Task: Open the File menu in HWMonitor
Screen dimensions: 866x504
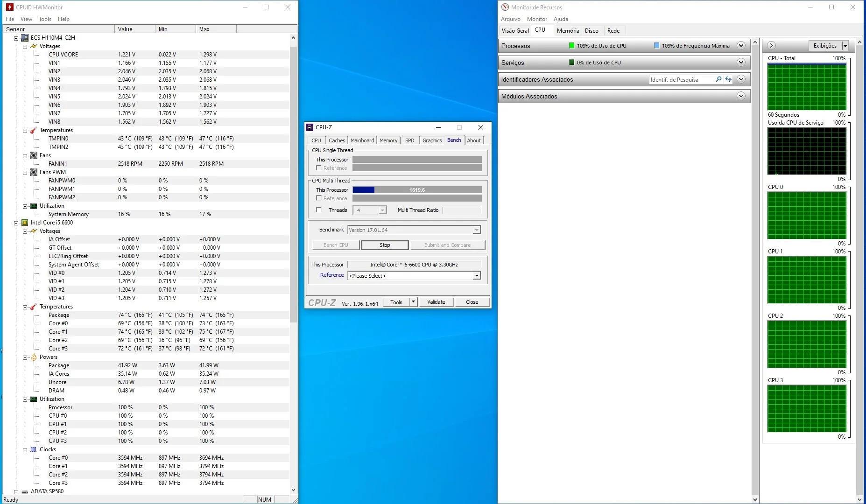Action: point(10,19)
